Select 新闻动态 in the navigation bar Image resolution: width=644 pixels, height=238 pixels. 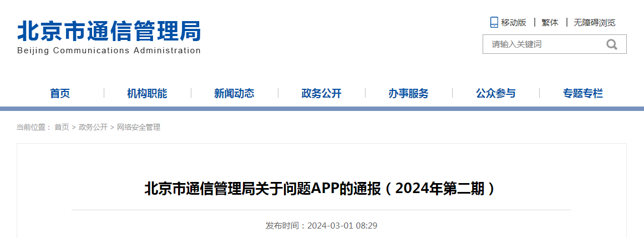[x=234, y=93]
